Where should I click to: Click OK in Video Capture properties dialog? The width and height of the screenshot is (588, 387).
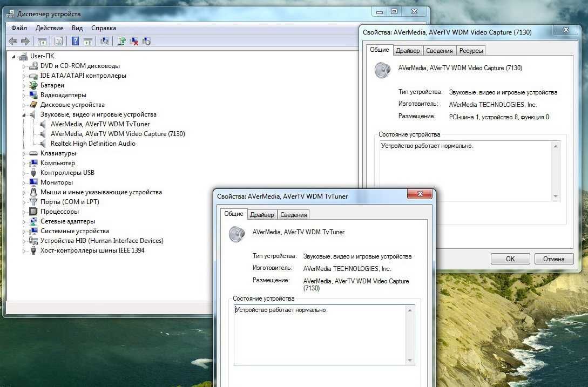pos(510,259)
